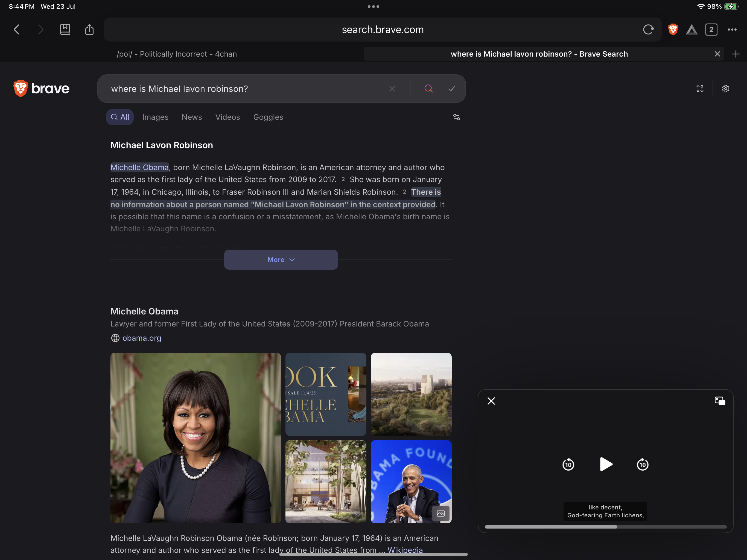Open Michelle Obama portrait thumbnail
The height and width of the screenshot is (560, 747).
tap(195, 438)
